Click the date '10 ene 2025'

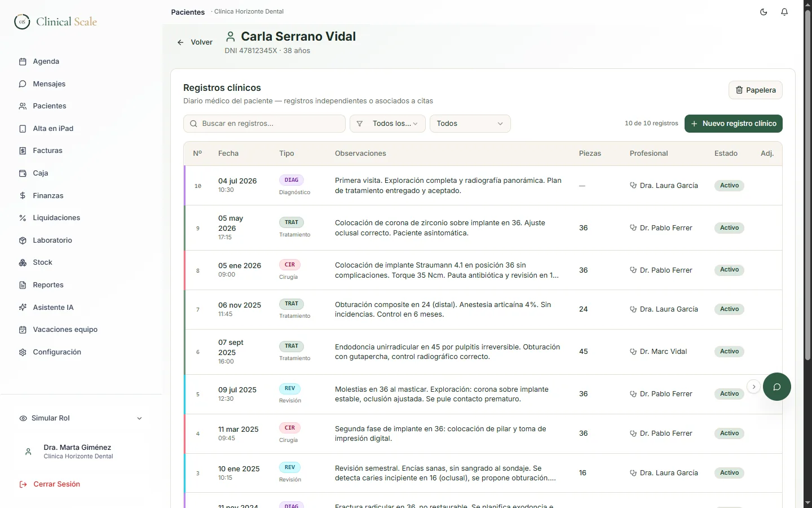pyautogui.click(x=239, y=469)
